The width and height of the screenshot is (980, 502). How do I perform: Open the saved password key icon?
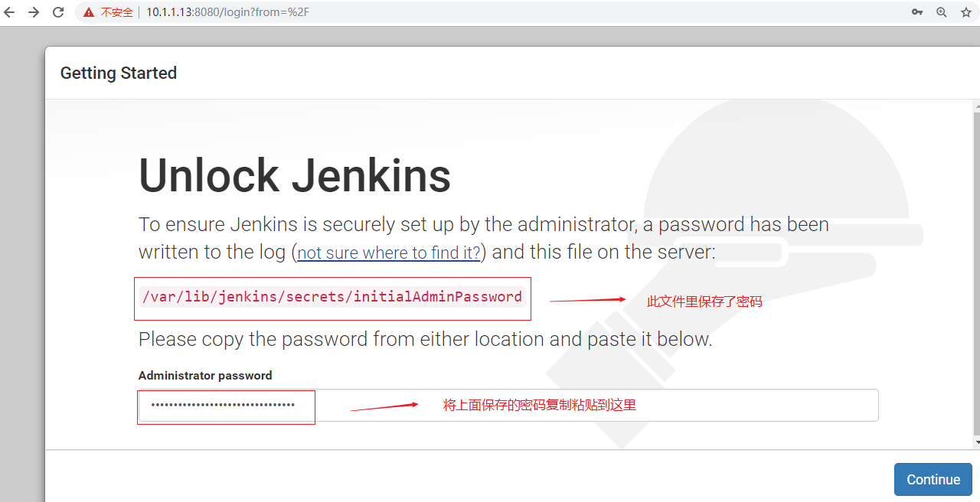[917, 12]
